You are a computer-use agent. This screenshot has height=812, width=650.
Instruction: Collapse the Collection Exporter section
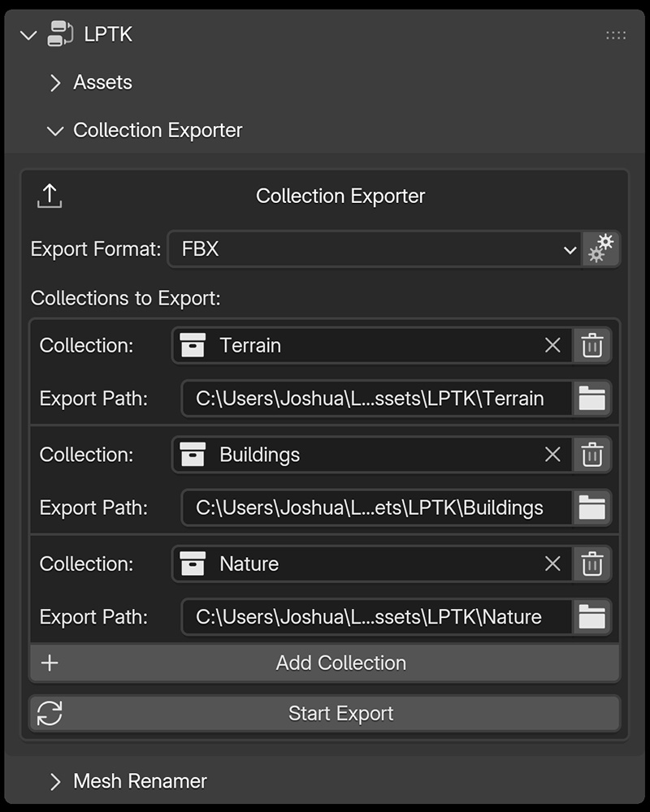54,130
